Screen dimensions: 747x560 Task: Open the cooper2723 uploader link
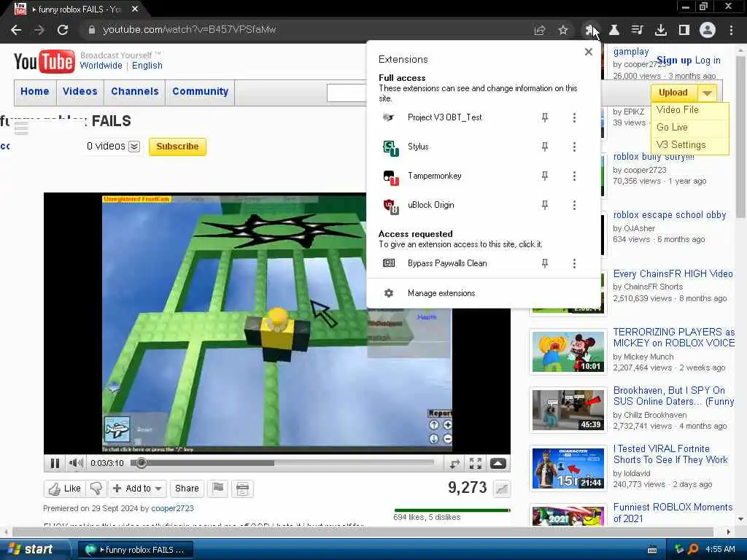click(x=172, y=508)
